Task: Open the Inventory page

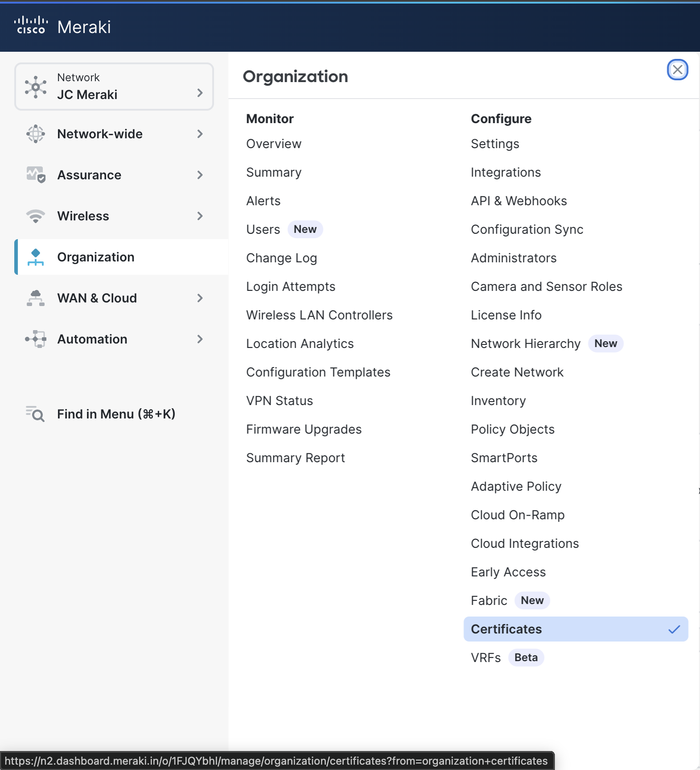Action: coord(498,401)
